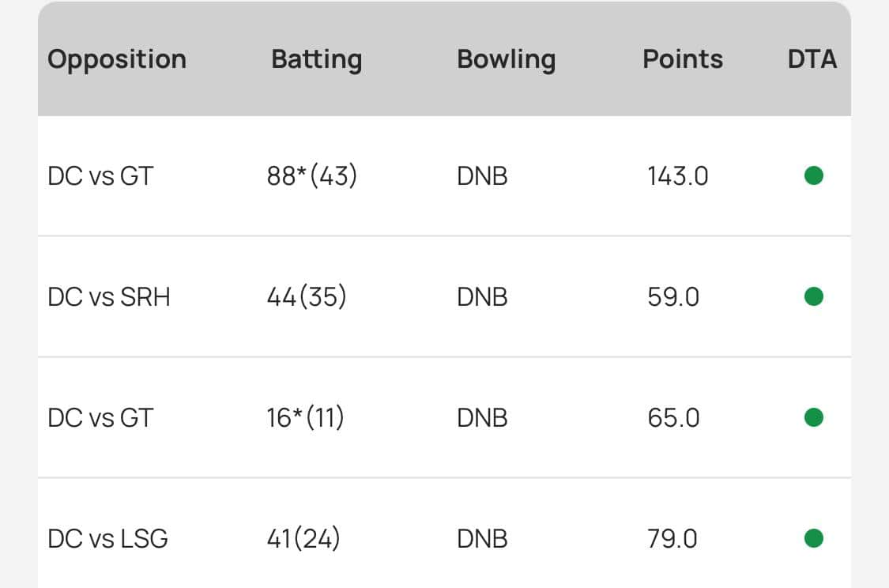889x588 pixels.
Task: Click the green DTA dot in the DC vs SRH row
Action: pos(813,296)
